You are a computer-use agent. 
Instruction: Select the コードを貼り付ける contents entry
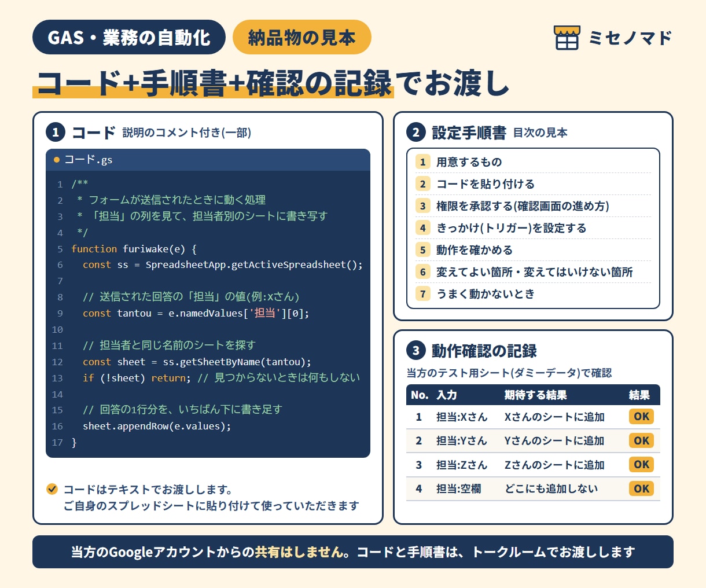point(486,184)
